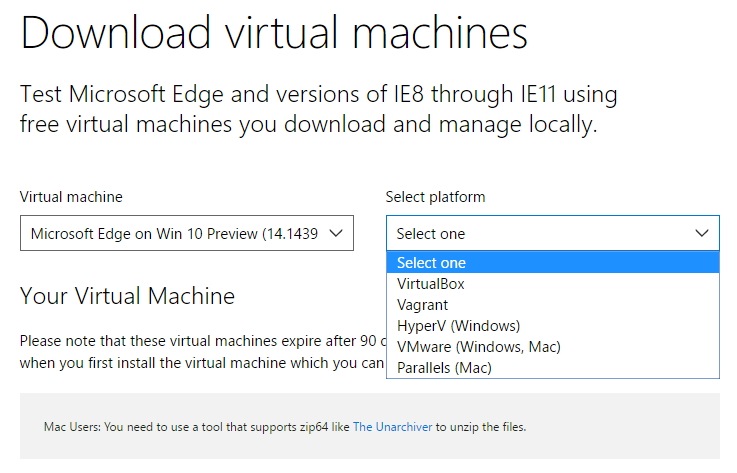Collapse the platform list using its chevron arrow

pyautogui.click(x=702, y=233)
